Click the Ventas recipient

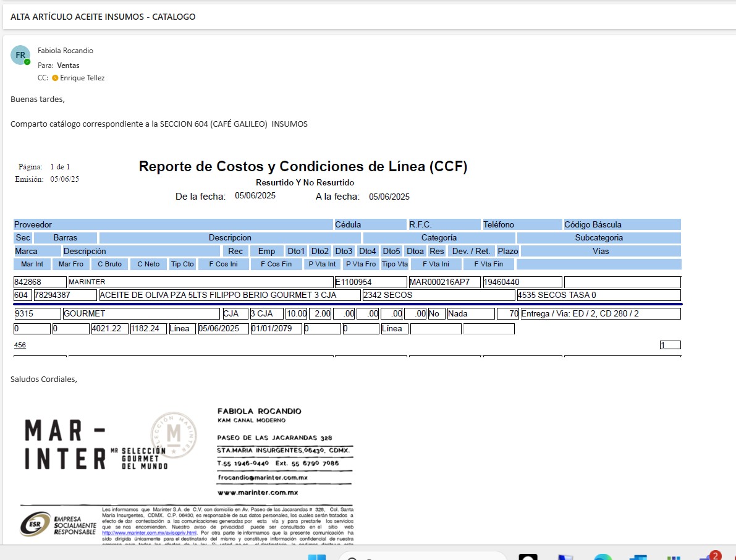click(68, 66)
